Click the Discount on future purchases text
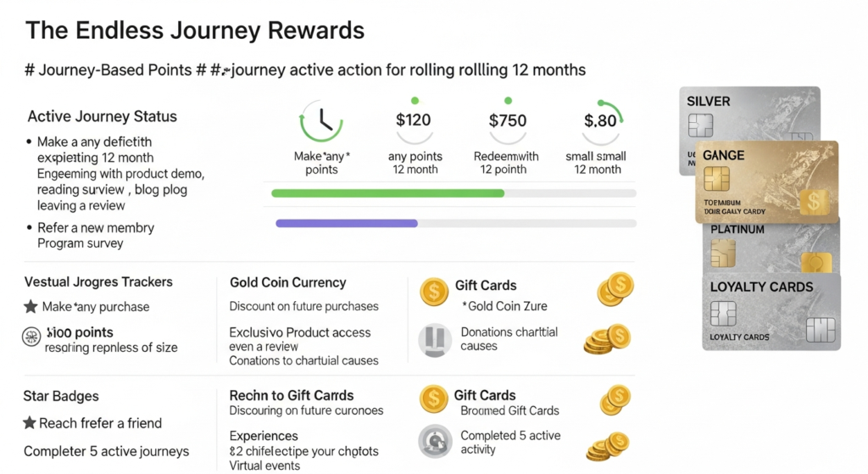The height and width of the screenshot is (474, 868). pyautogui.click(x=303, y=306)
